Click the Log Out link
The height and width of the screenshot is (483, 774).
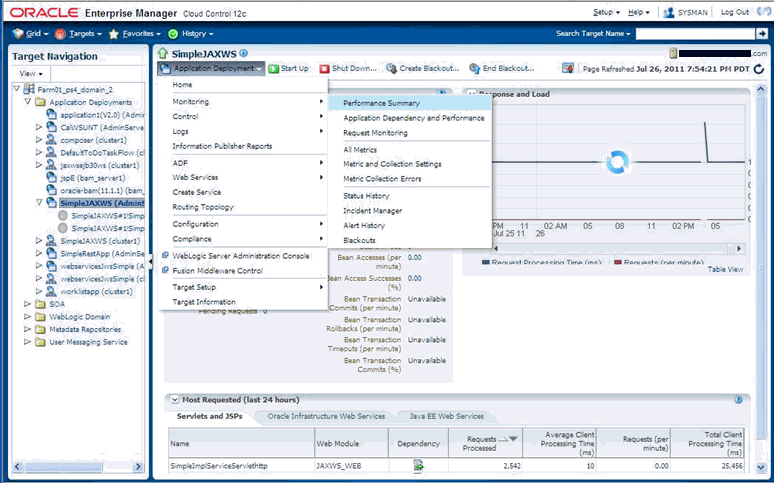(735, 12)
